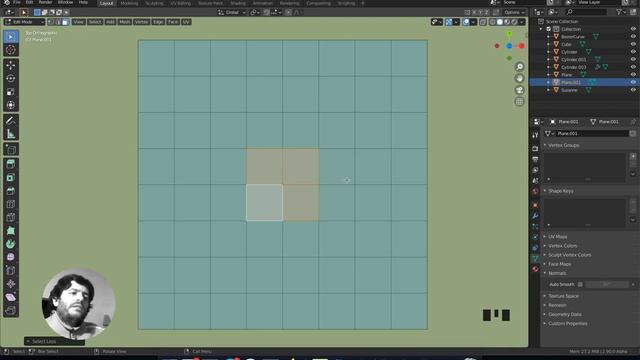Select the Move tool
The width and height of the screenshot is (640, 360).
click(x=11, y=65)
